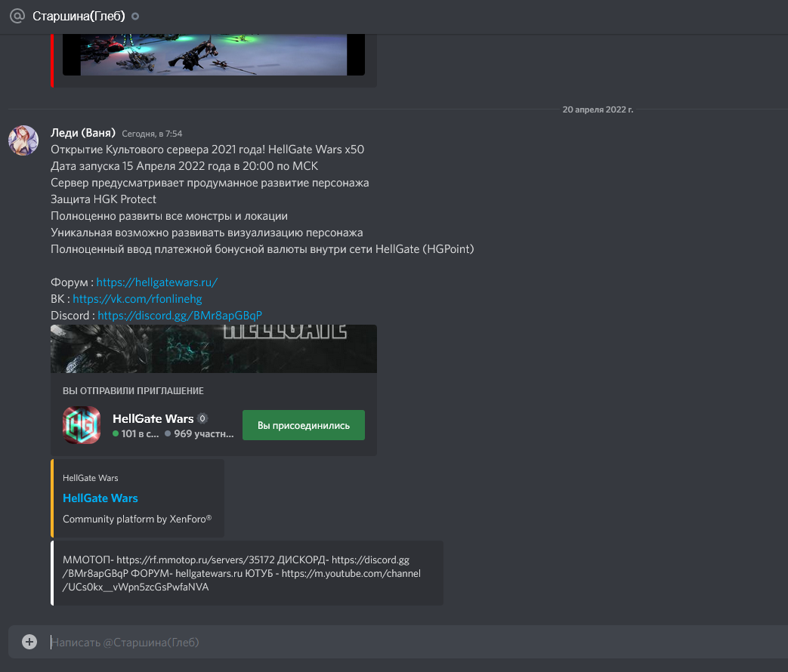788x672 pixels.
Task: Click the date divider 20 апреля 2022 г.
Action: click(x=598, y=109)
